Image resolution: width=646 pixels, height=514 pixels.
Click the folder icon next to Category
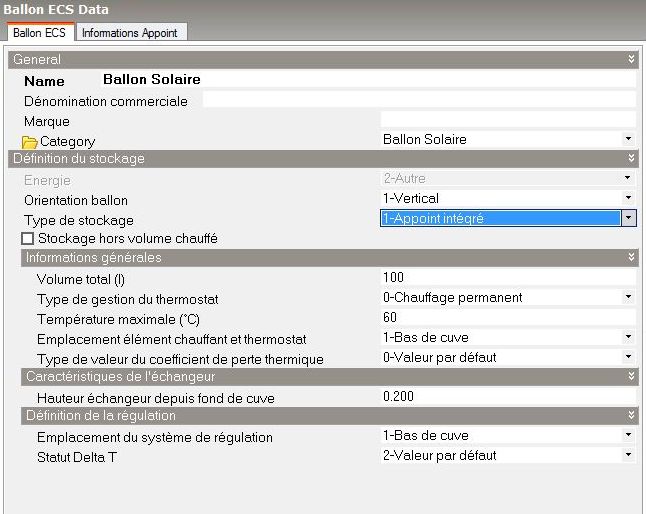pyautogui.click(x=30, y=142)
